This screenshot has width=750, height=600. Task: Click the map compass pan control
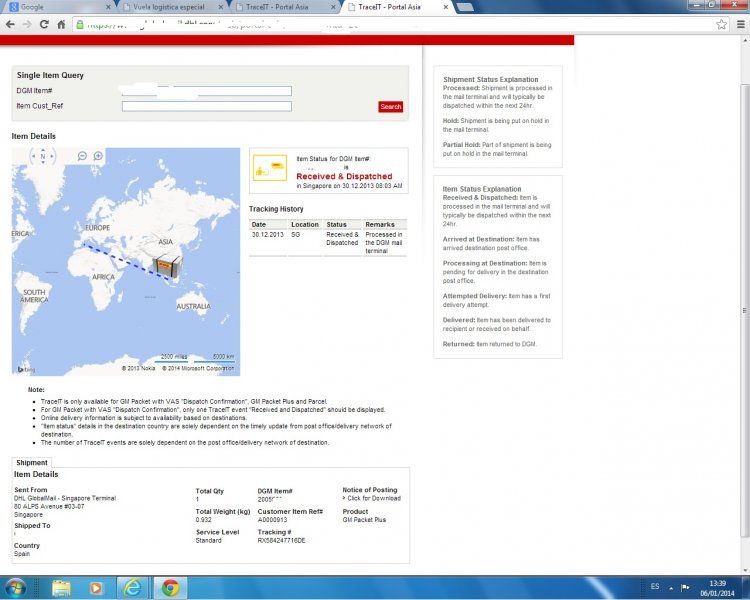[43, 156]
